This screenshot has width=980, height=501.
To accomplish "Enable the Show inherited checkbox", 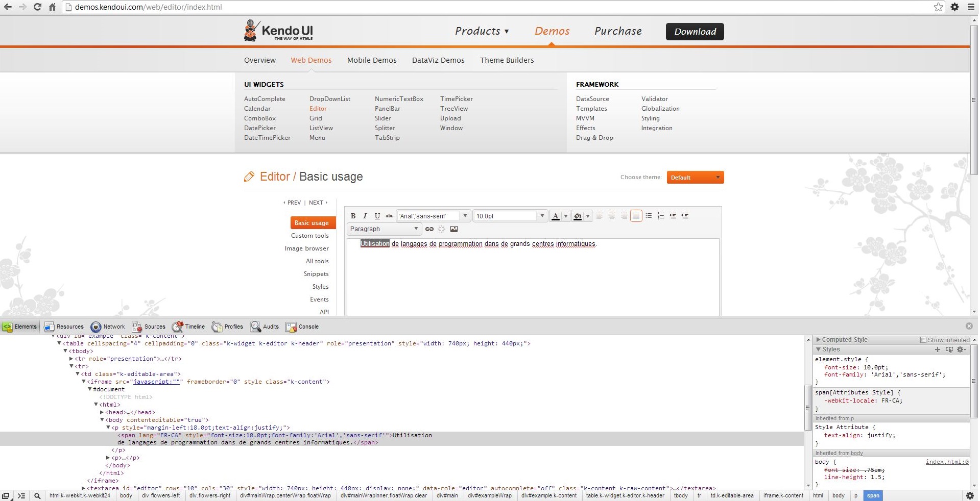I will click(x=923, y=340).
